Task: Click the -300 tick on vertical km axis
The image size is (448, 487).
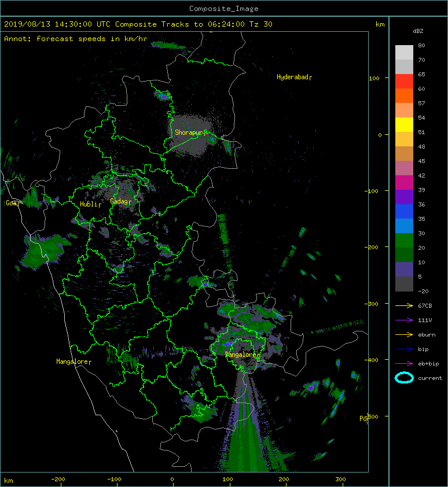Action: (x=372, y=304)
